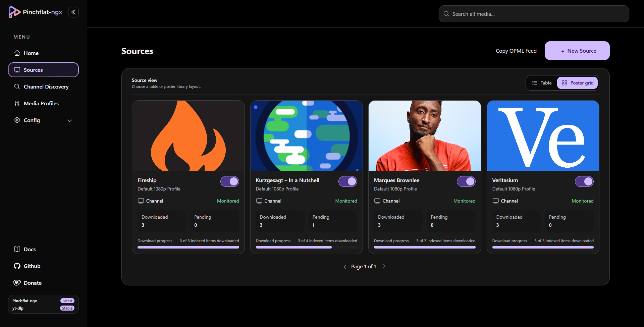This screenshot has width=644, height=327.
Task: Click the Search all media input field
Action: tap(534, 14)
